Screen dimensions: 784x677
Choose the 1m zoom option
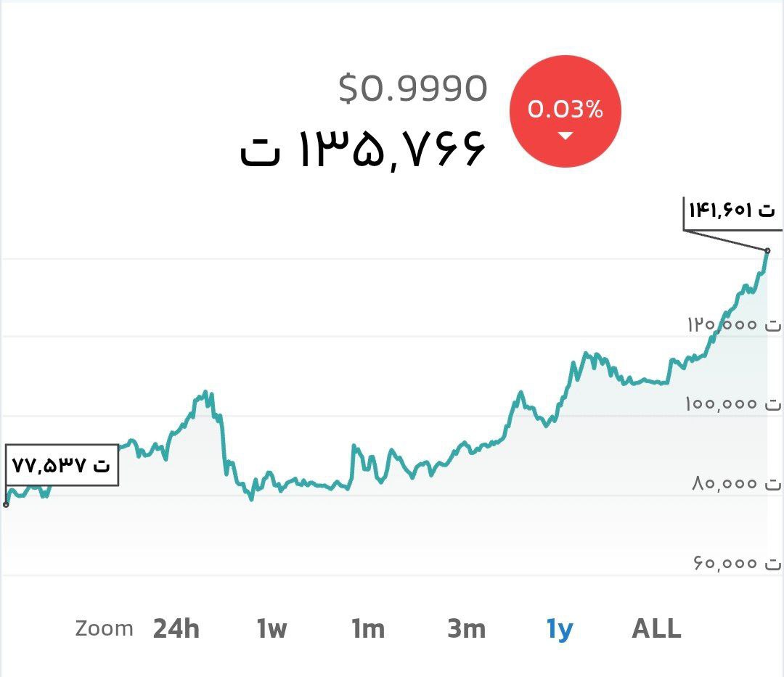[x=368, y=629]
